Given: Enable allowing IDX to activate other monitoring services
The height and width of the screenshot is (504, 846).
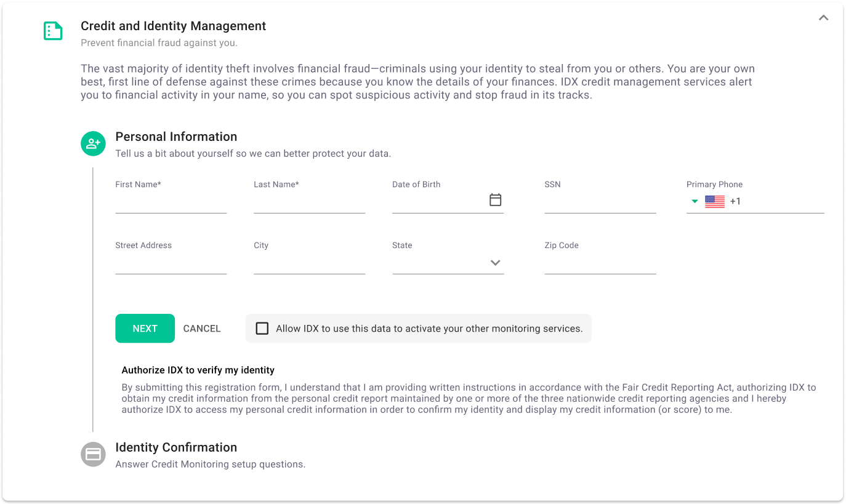Looking at the screenshot, I should coord(262,328).
